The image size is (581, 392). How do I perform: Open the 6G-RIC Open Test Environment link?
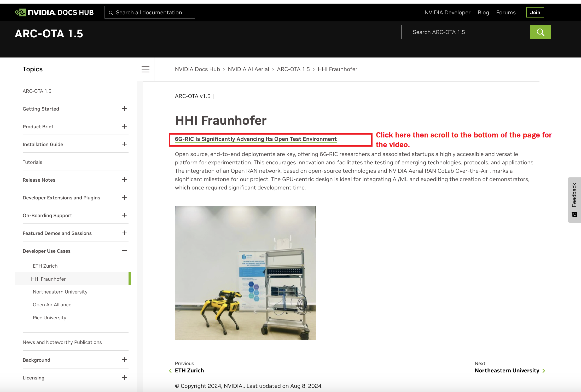click(255, 139)
